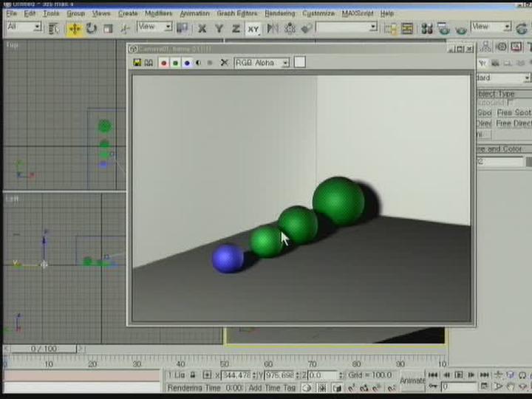Click the white color swatch in the render window

pyautogui.click(x=299, y=62)
